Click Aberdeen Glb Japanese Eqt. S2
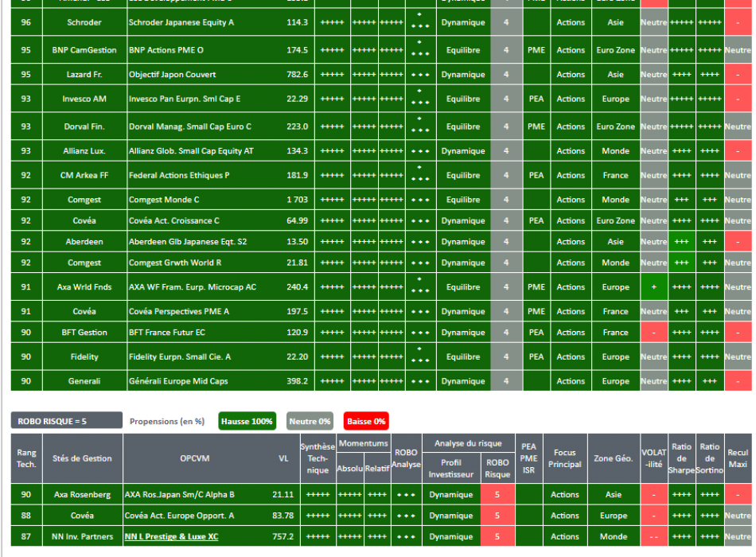756x557 pixels. pyautogui.click(x=188, y=242)
